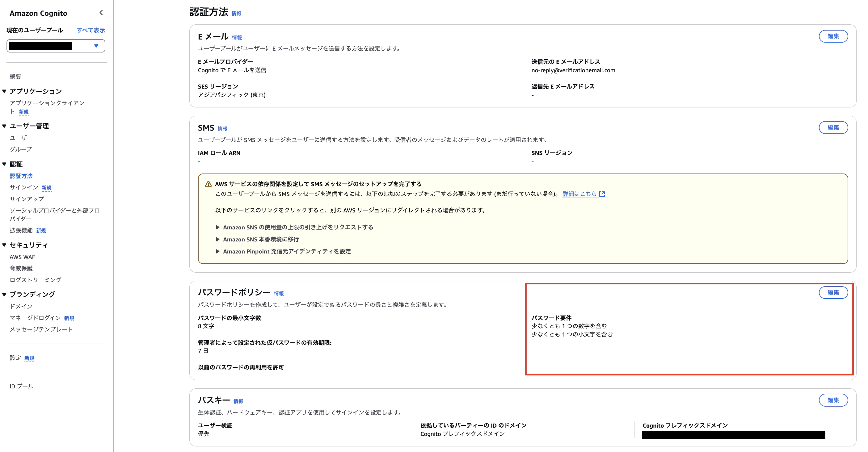The width and height of the screenshot is (868, 452).
Task: Open 脅威保護 page
Action: click(21, 268)
